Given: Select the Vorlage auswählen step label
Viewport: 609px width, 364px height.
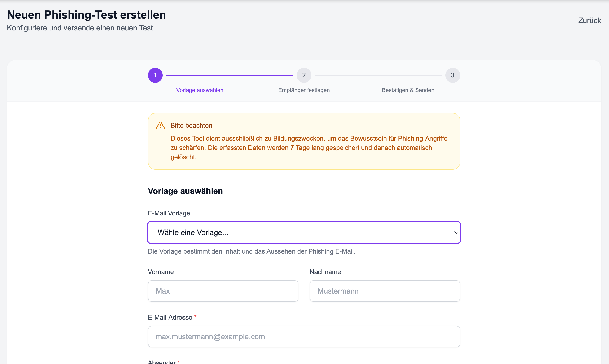Looking at the screenshot, I should 200,90.
